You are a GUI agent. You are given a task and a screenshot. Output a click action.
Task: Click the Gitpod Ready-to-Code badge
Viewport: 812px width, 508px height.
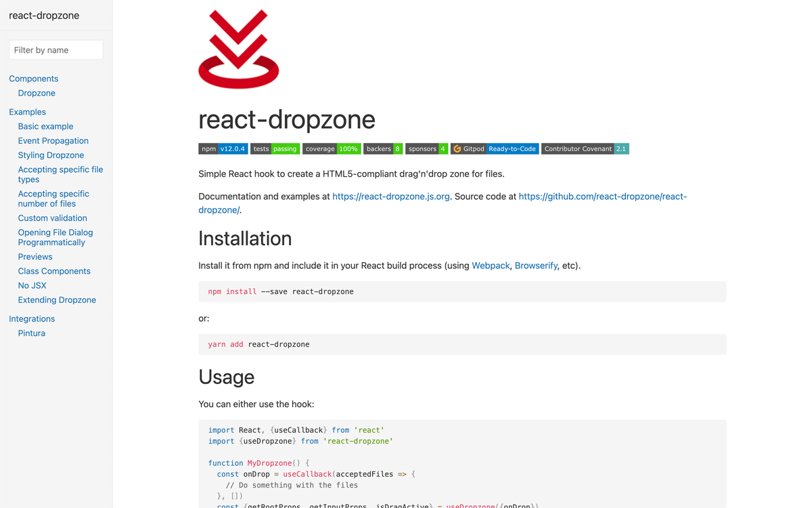[495, 149]
